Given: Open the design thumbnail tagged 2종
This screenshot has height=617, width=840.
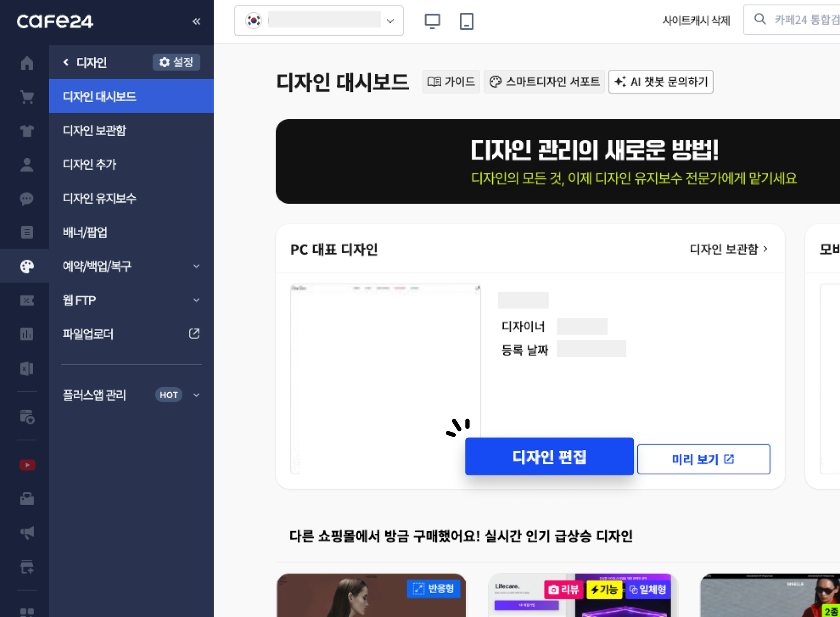Looking at the screenshot, I should (770, 595).
